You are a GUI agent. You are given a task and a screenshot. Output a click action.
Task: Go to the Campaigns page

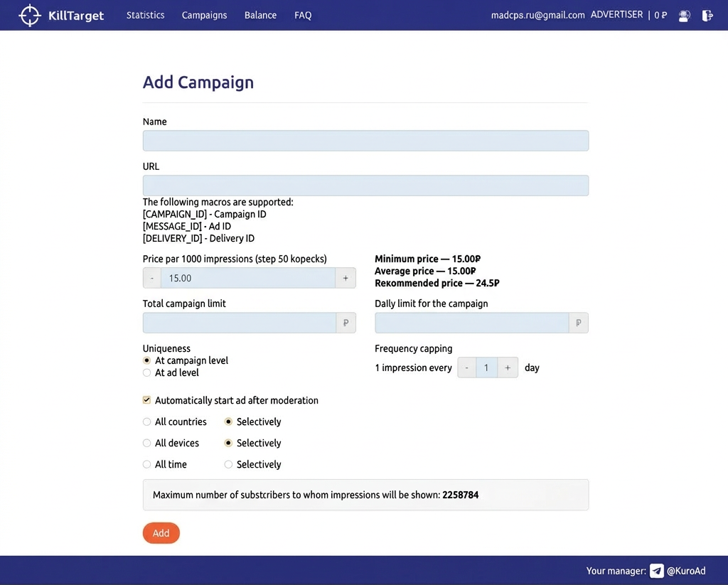click(x=204, y=16)
